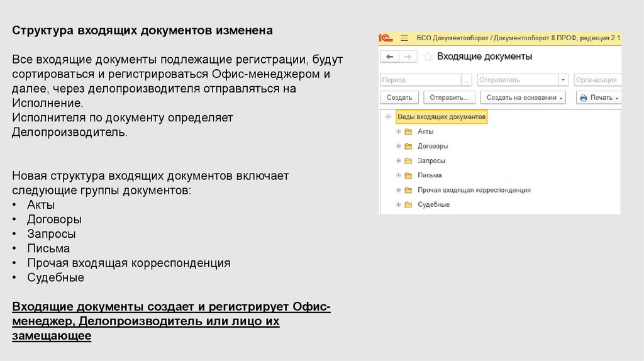The image size is (644, 361).
Task: Open the Печать dropdown button
Action: click(599, 97)
